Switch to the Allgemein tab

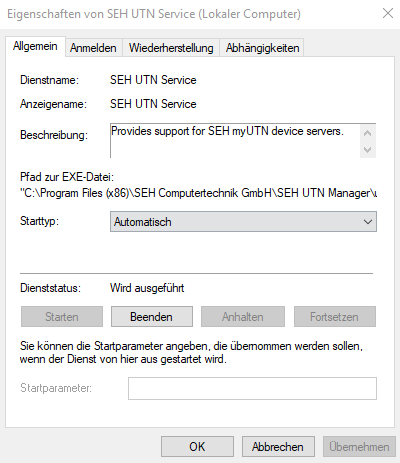pyautogui.click(x=35, y=46)
